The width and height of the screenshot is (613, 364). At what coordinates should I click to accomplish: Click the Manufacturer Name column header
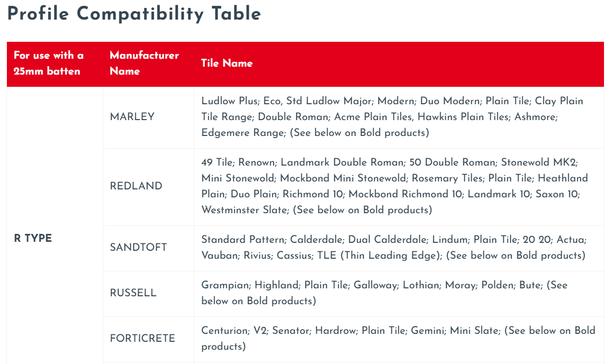click(144, 63)
